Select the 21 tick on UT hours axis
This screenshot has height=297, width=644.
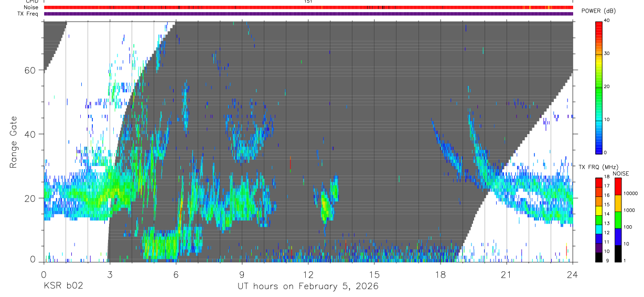pos(506,274)
